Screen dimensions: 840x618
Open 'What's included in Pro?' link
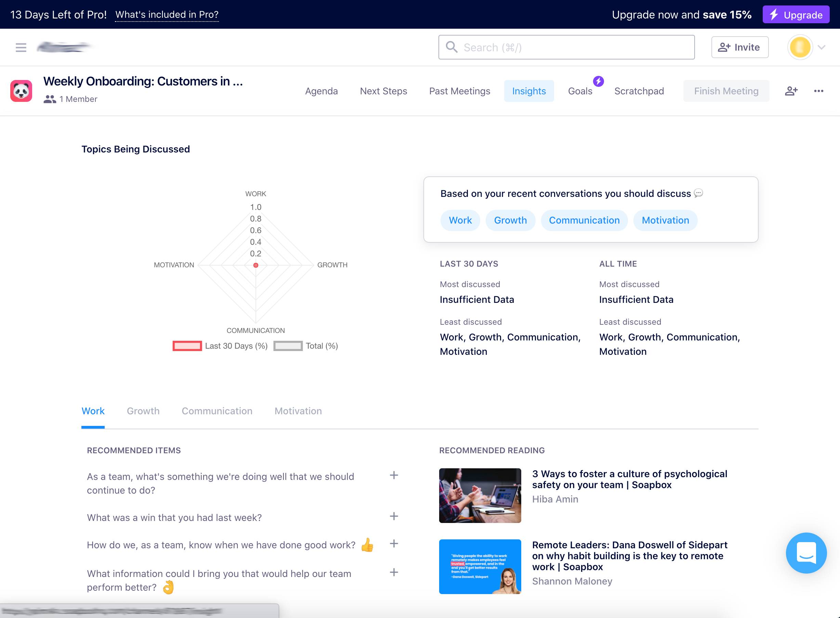click(x=167, y=15)
